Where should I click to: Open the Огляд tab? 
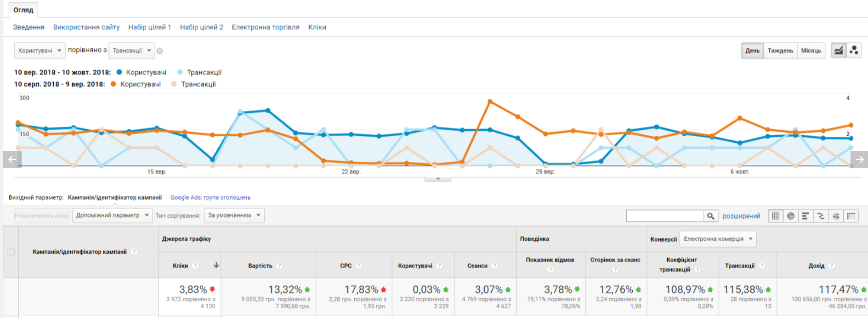click(23, 10)
